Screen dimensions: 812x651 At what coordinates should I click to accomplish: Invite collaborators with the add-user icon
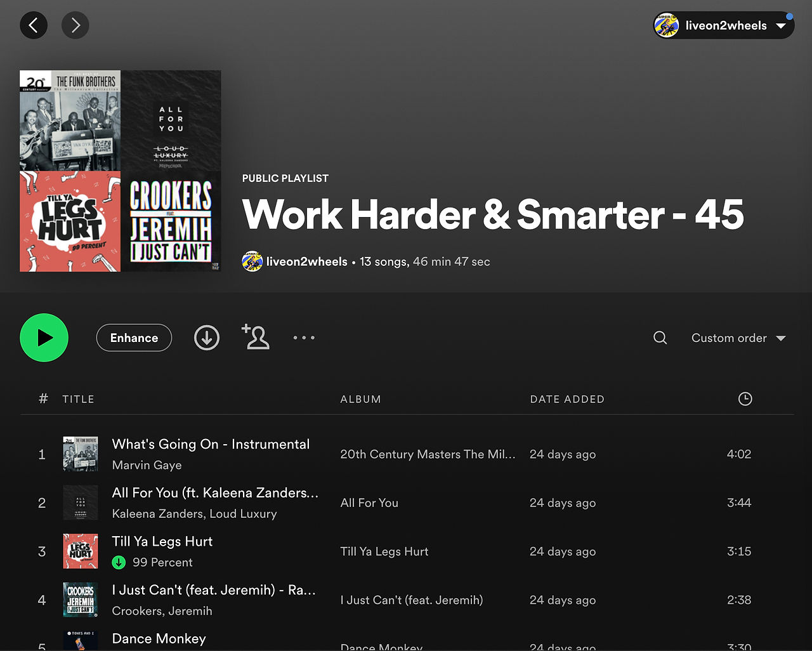click(256, 337)
